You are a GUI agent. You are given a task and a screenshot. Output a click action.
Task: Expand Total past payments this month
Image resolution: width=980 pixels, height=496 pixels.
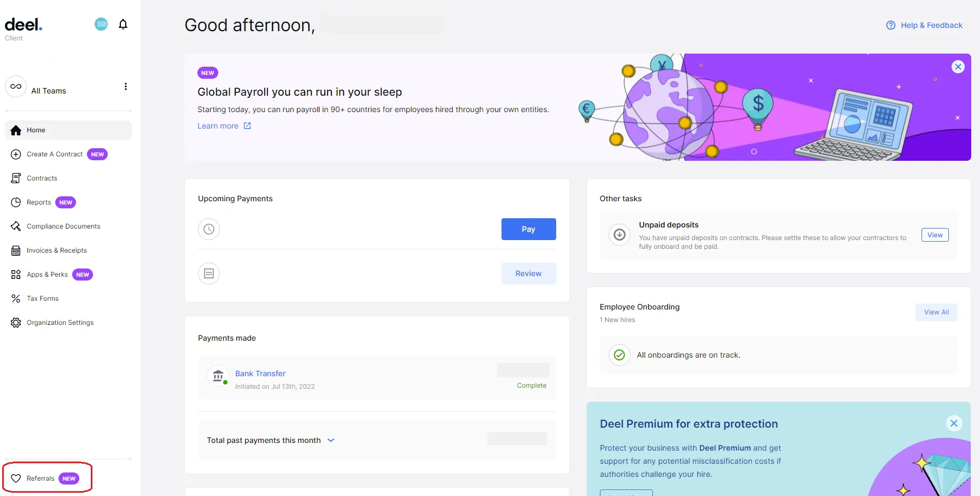click(330, 440)
